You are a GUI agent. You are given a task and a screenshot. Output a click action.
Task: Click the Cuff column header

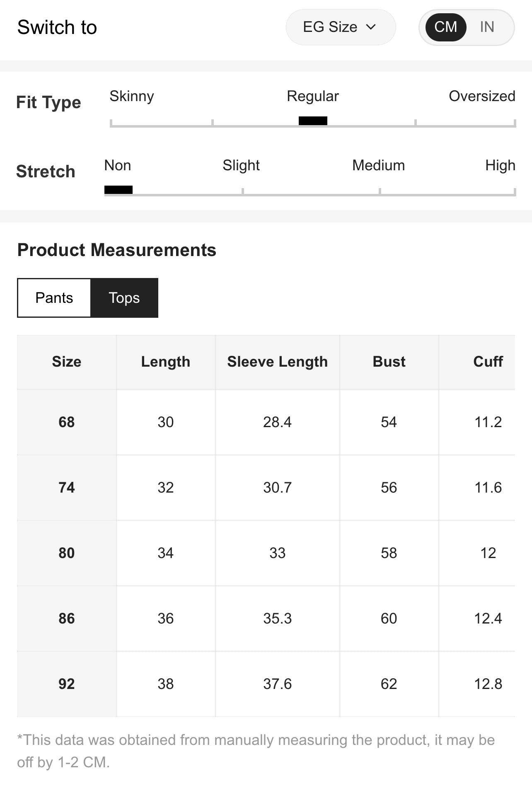point(488,362)
